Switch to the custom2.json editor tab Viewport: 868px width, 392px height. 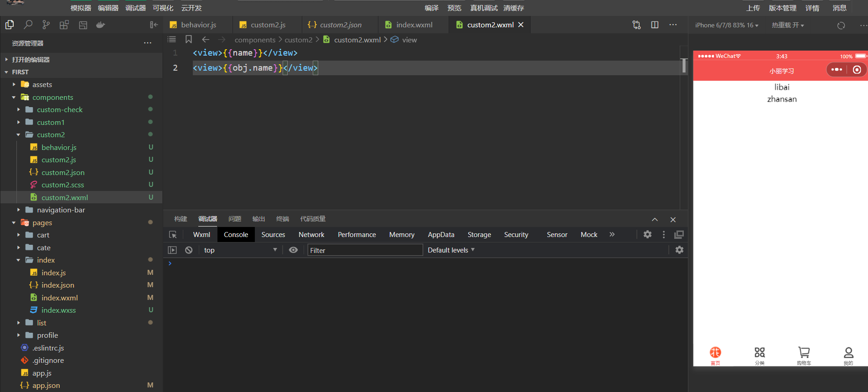[x=340, y=25]
